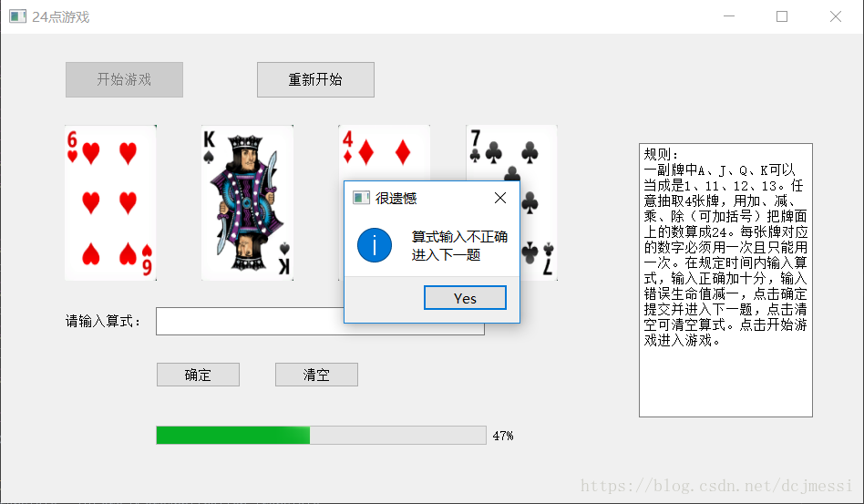Screen dimensions: 864x504
Task: Select the King of spades card
Action: coord(247,202)
